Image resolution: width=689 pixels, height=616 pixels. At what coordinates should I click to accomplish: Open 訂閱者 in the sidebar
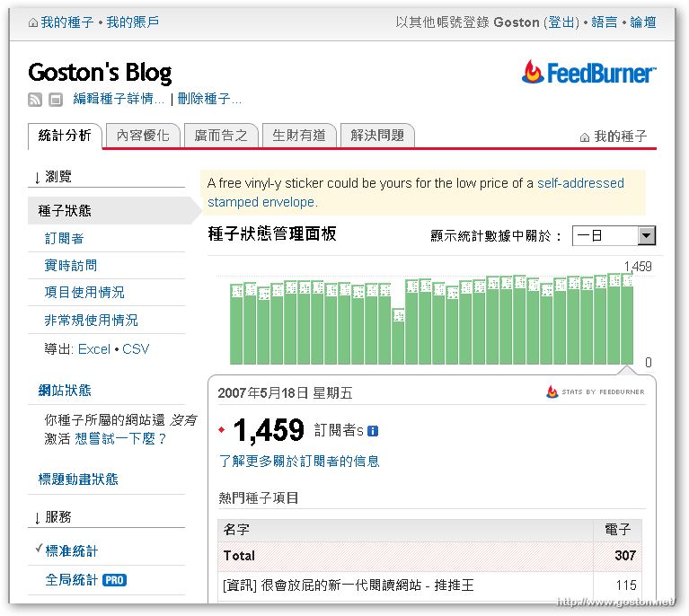pyautogui.click(x=64, y=239)
